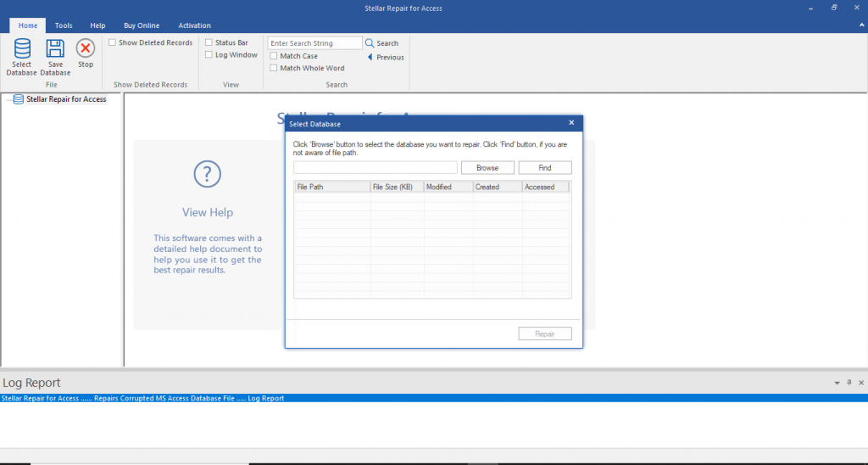868x465 pixels.
Task: Collapse the ribbon using the top-right chevron
Action: point(861,25)
